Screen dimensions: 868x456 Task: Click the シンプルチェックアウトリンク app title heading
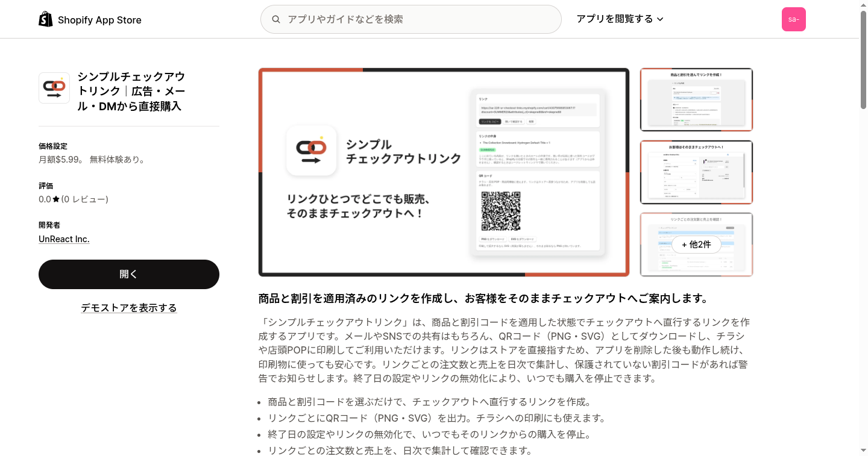pyautogui.click(x=131, y=92)
